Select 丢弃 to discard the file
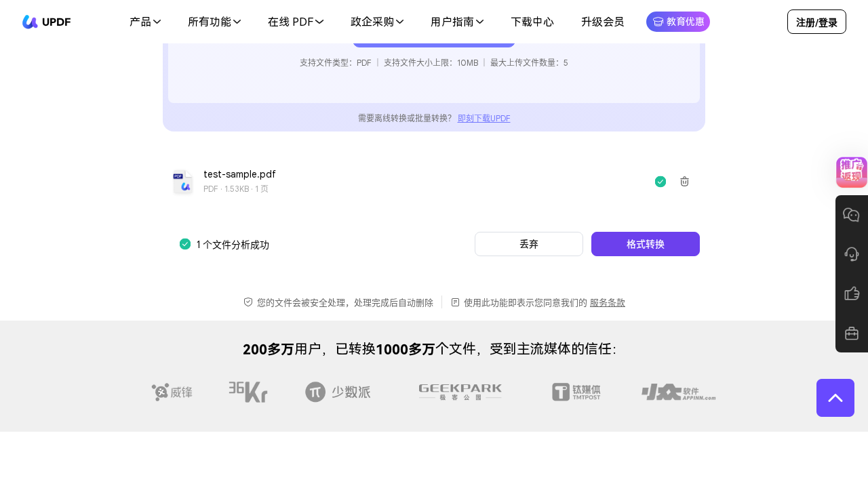Screen dimensions: 868x488 528,244
